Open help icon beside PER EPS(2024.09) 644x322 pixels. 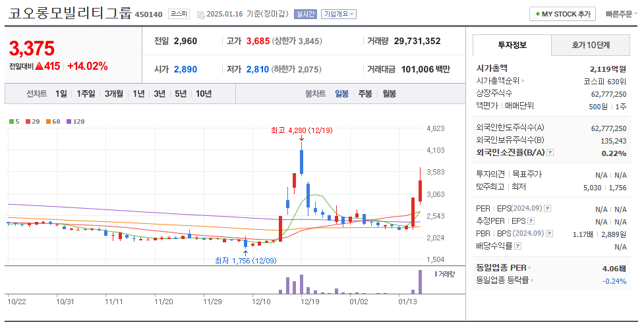coord(548,208)
